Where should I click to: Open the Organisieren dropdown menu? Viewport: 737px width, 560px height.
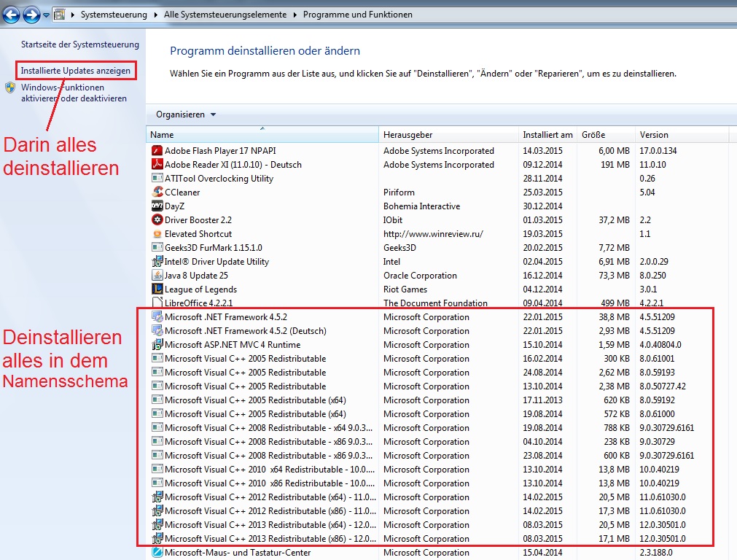pyautogui.click(x=186, y=114)
